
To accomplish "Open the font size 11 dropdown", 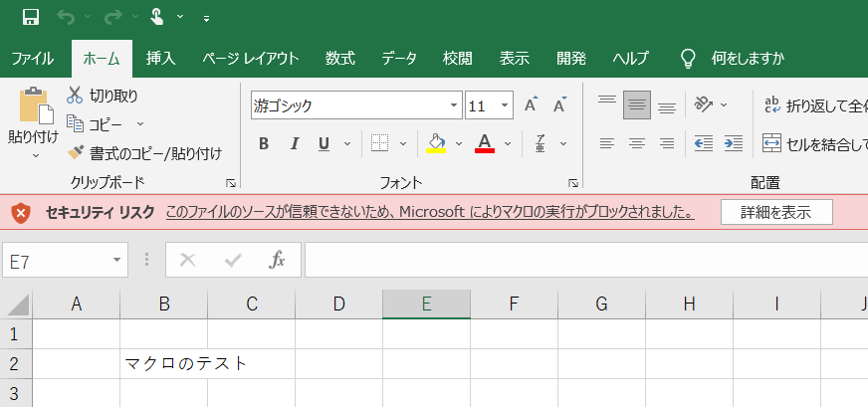I will click(505, 105).
